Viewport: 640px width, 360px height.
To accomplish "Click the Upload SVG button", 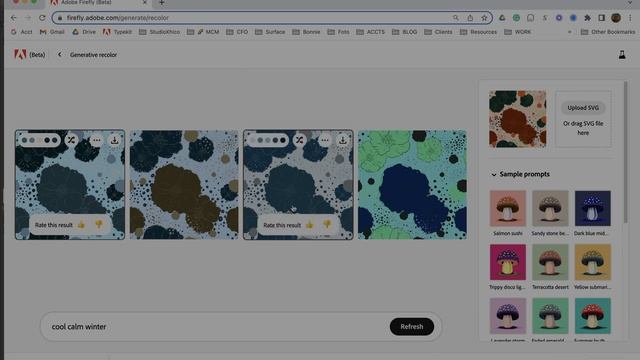I will [583, 108].
